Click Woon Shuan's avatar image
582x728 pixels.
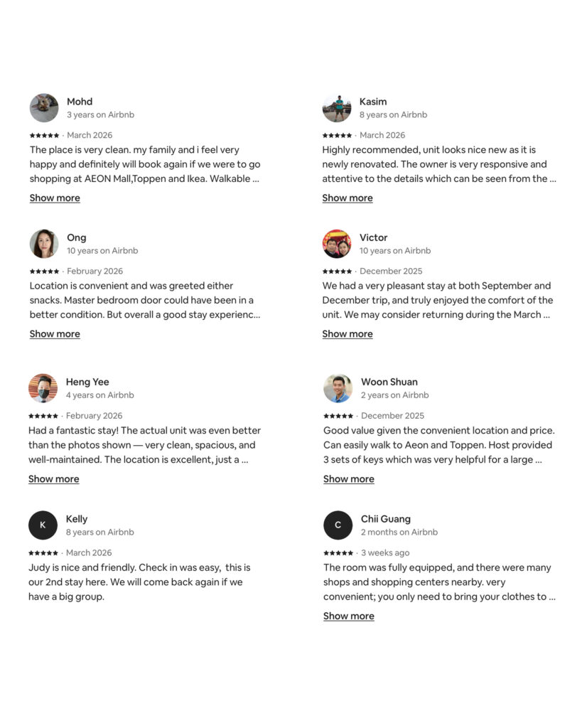[x=338, y=388]
